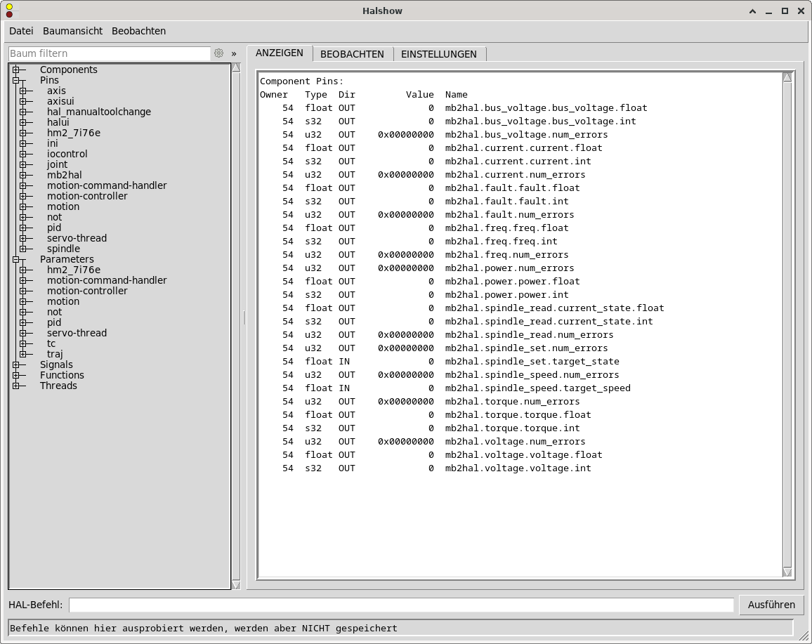The width and height of the screenshot is (812, 644).
Task: Click the Halshow window icon in title bar
Action: pyautogui.click(x=9, y=11)
